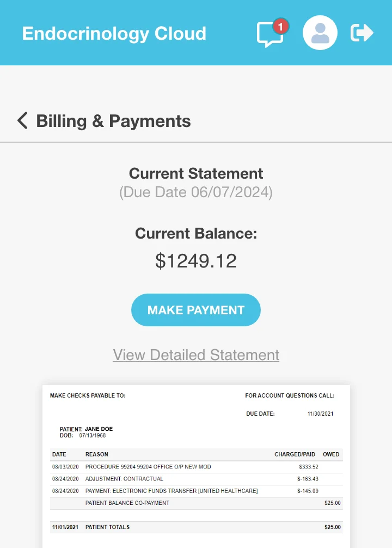Screen dimensions: 392x548
Task: Click the Charged/Paid column header
Action: pyautogui.click(x=295, y=454)
